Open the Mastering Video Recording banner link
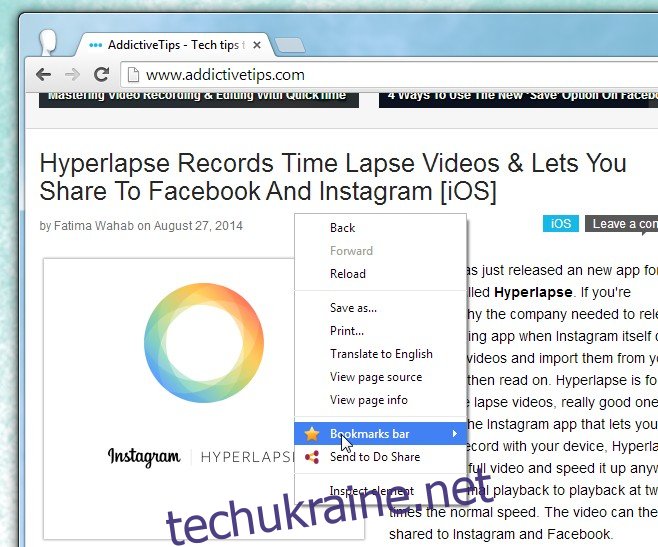Image resolution: width=658 pixels, height=547 pixels. 199,99
